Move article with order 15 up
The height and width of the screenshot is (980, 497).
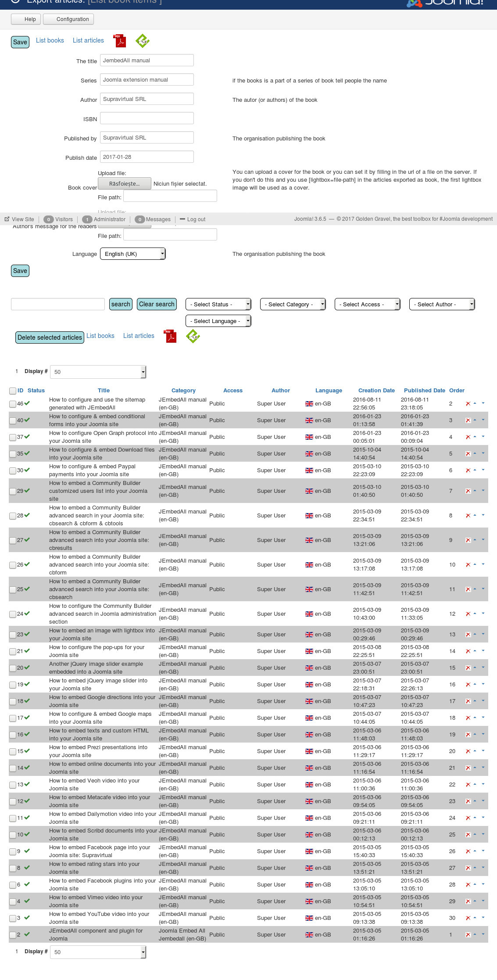click(475, 668)
